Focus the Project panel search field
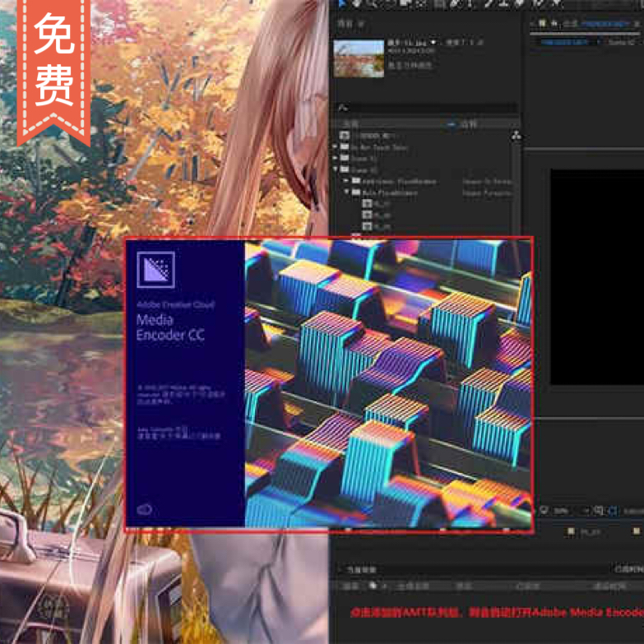Screen dimensions: 644x644 coord(427,108)
